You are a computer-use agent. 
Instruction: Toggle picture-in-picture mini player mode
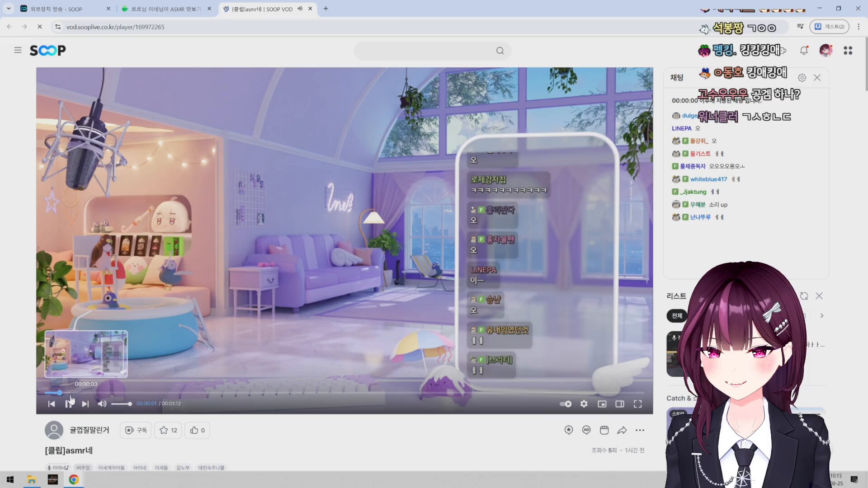click(602, 404)
